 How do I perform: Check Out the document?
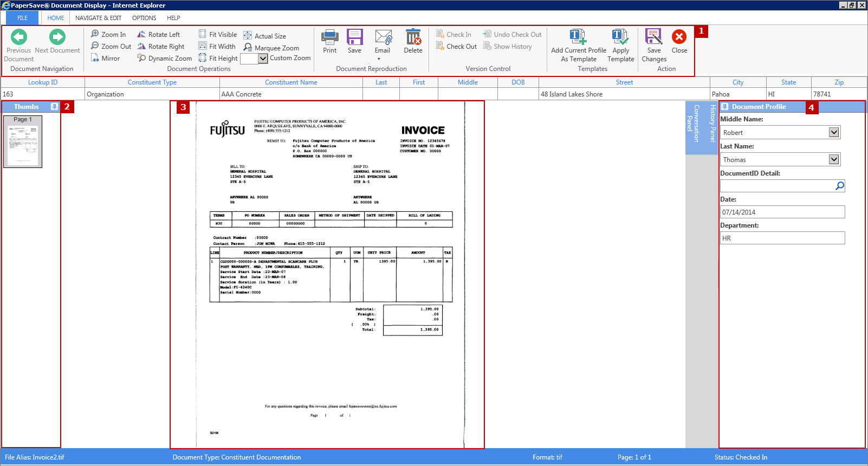(x=456, y=46)
